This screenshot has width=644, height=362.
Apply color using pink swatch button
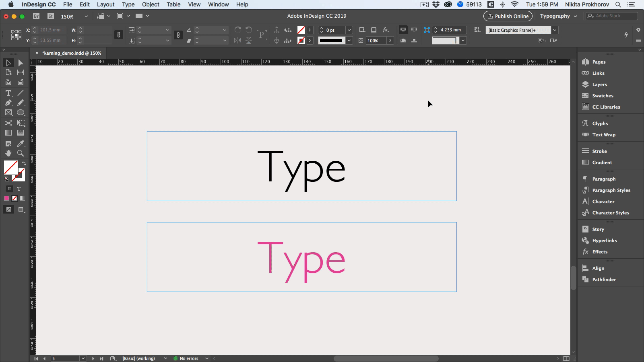tap(6, 198)
